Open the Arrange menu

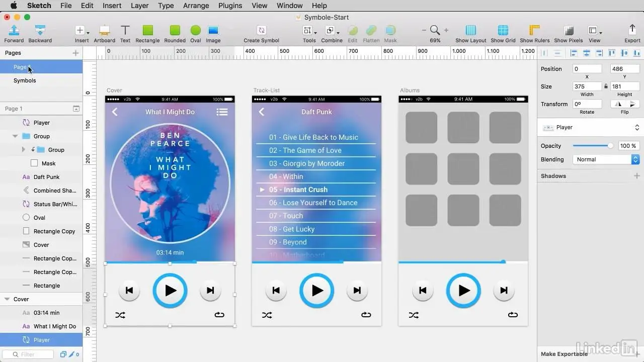(196, 6)
